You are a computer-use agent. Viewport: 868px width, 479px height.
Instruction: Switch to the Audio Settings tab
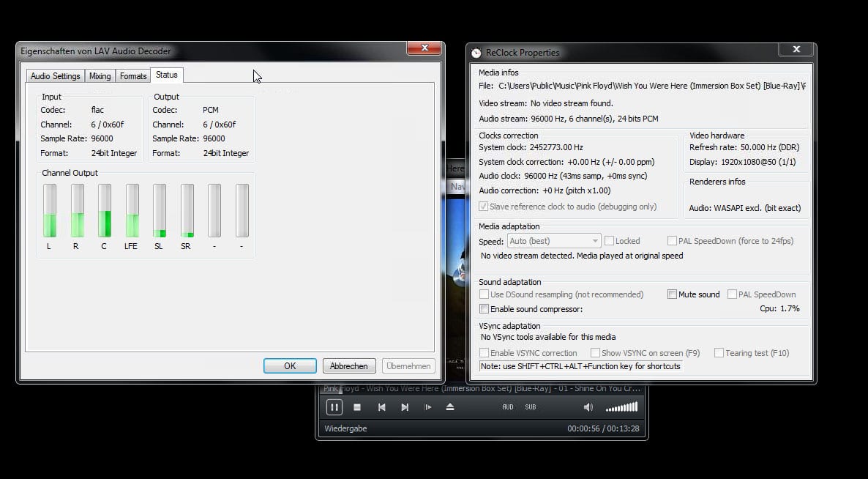pyautogui.click(x=56, y=76)
